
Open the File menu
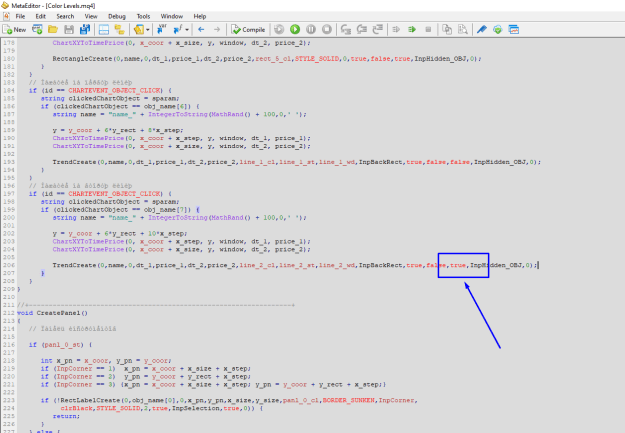click(20, 16)
